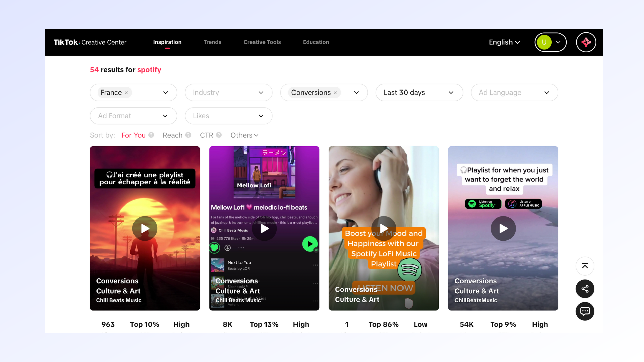Click the download icon in Mellow Lofi card
This screenshot has width=644, height=362.
228,248
